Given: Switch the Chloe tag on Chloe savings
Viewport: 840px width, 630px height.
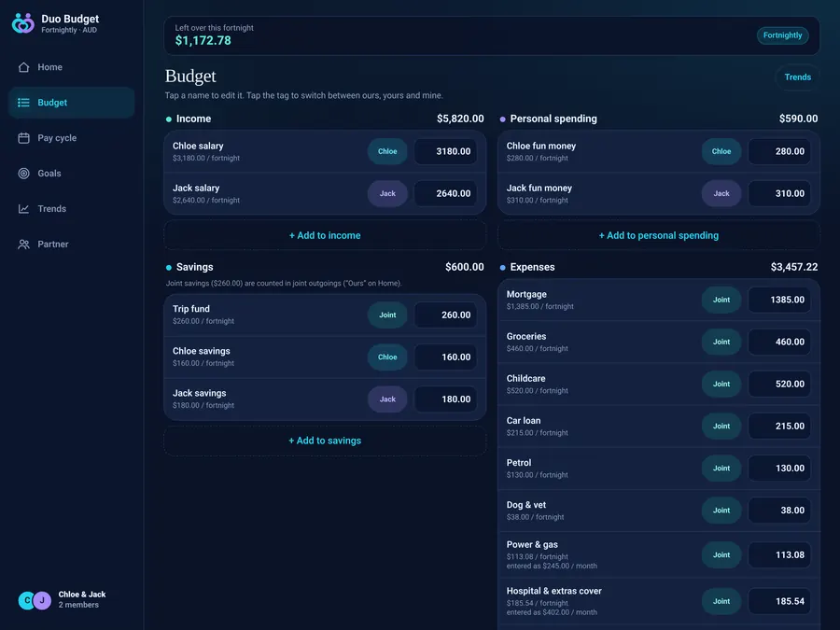Looking at the screenshot, I should [x=387, y=357].
